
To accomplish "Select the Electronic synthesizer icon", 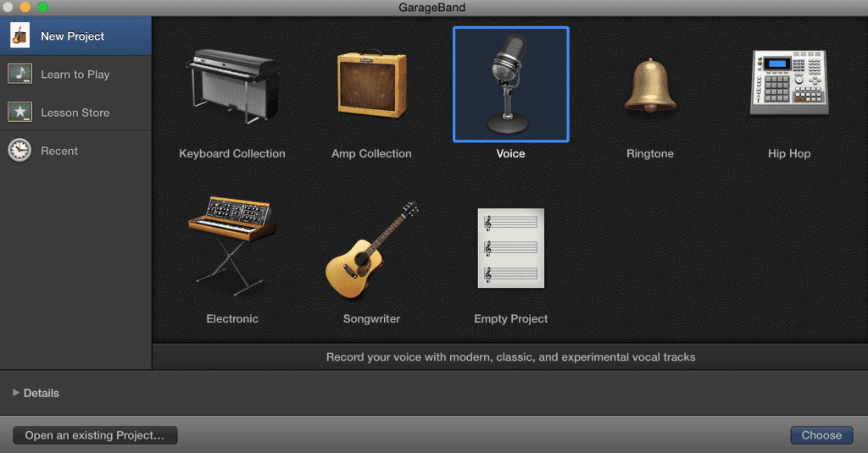I will coord(232,246).
